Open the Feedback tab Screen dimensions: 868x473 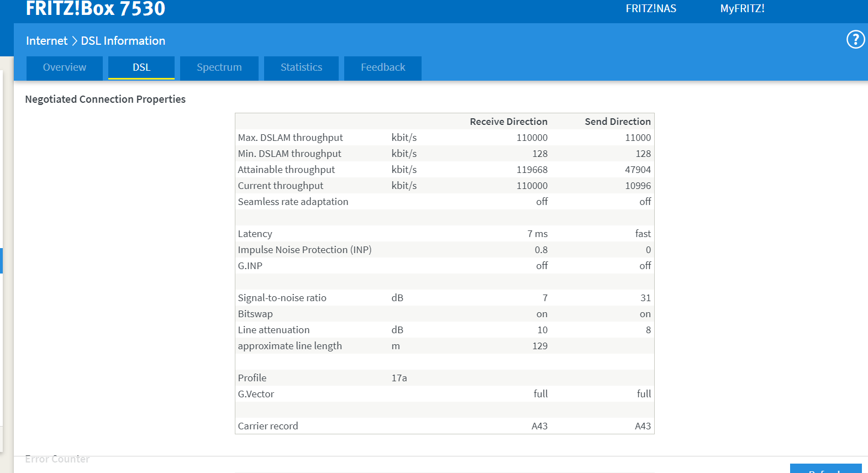[383, 67]
